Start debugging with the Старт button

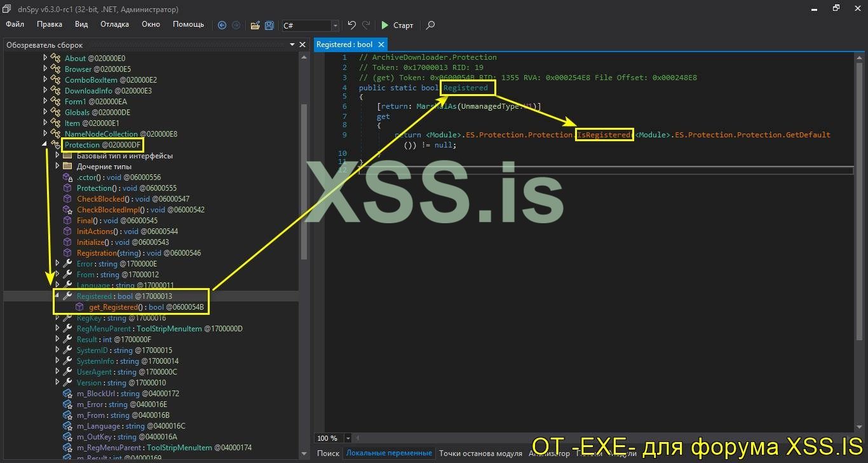coord(397,25)
